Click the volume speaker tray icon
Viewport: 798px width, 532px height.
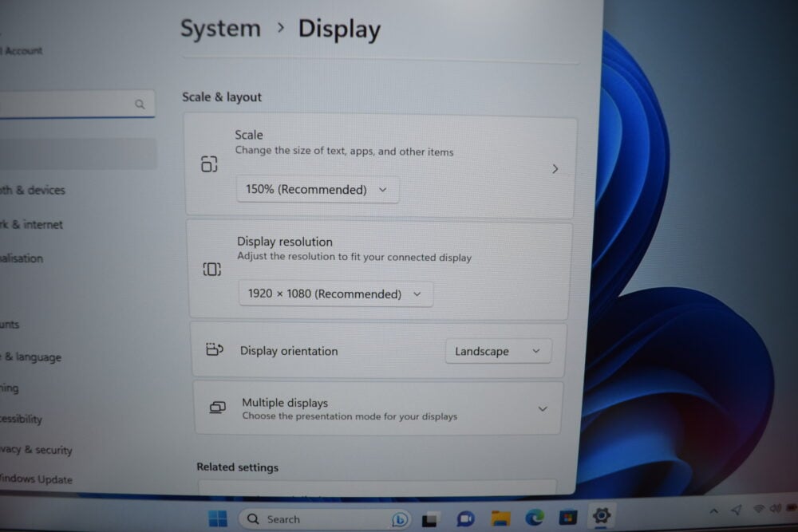[x=776, y=508]
